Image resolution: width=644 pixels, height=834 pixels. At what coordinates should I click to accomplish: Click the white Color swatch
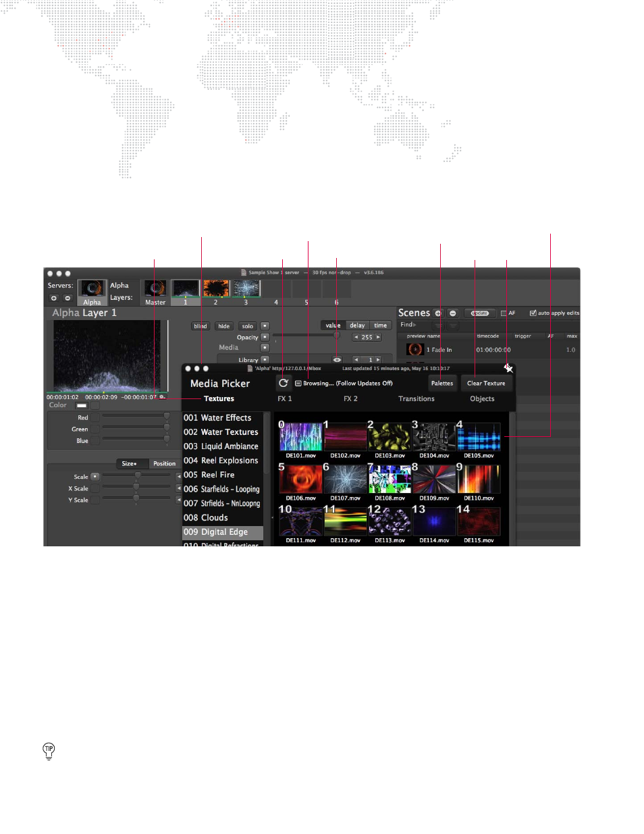pos(82,406)
